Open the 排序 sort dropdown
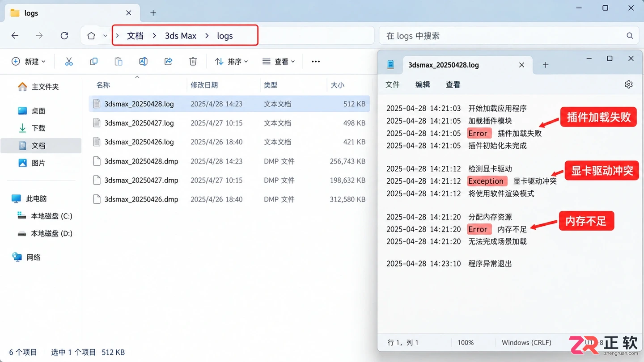The image size is (644, 362). click(231, 62)
